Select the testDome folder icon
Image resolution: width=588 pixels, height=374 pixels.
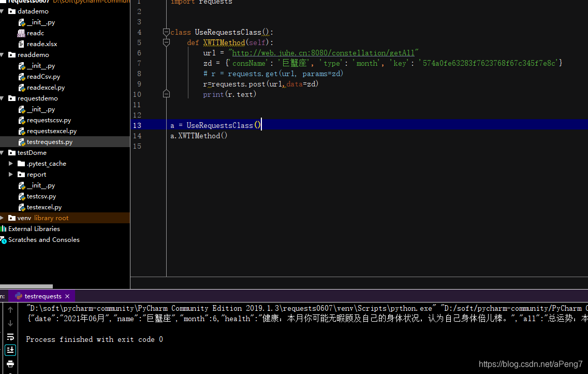pyautogui.click(x=12, y=153)
